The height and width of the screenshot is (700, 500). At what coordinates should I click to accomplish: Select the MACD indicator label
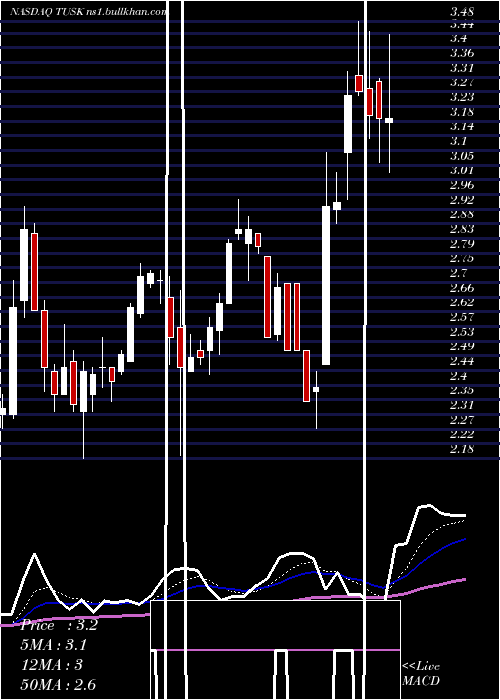coord(421,681)
